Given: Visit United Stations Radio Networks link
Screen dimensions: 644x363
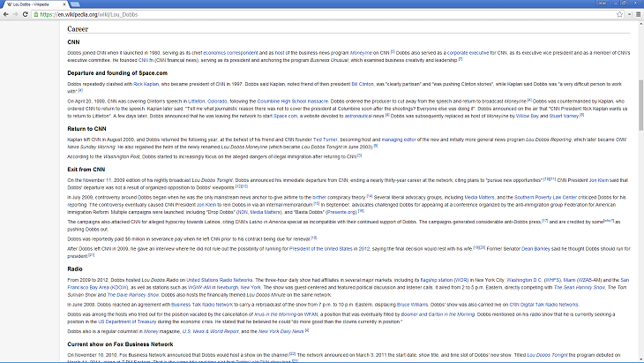Looking at the screenshot, I should pos(220,280).
